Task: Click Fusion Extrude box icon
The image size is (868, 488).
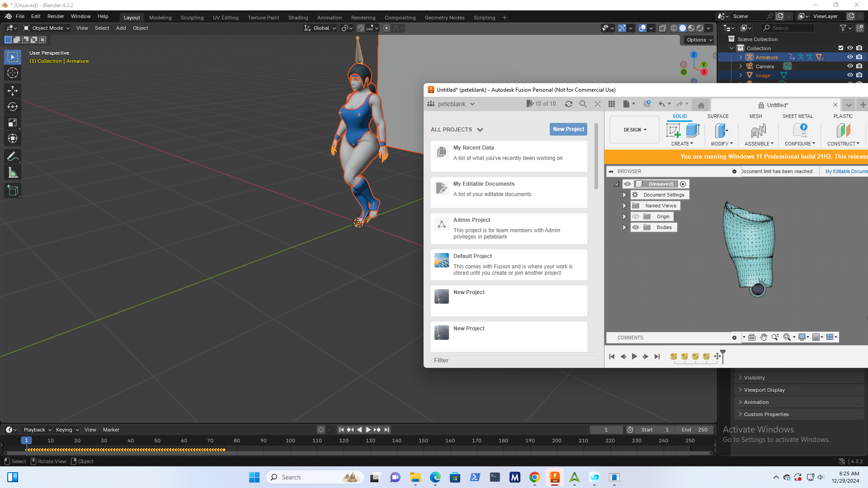Action: [x=693, y=131]
